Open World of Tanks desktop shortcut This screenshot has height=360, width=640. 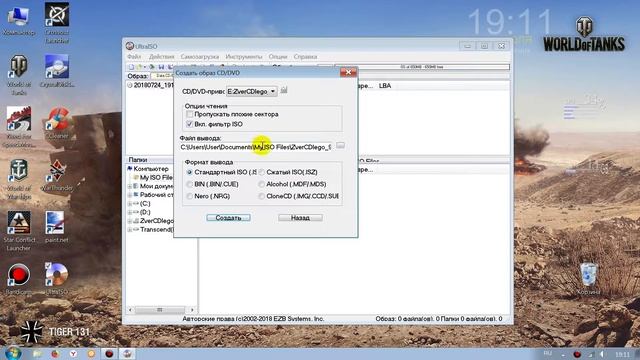coord(18,75)
